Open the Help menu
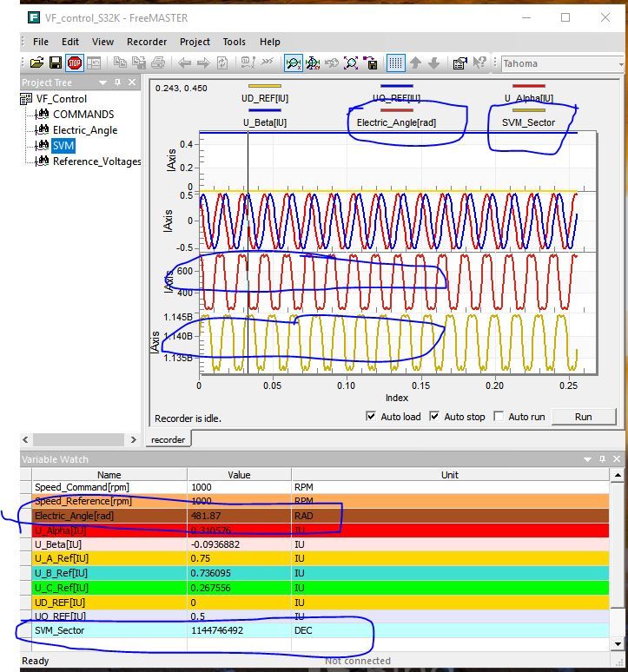628x672 pixels. pyautogui.click(x=269, y=42)
